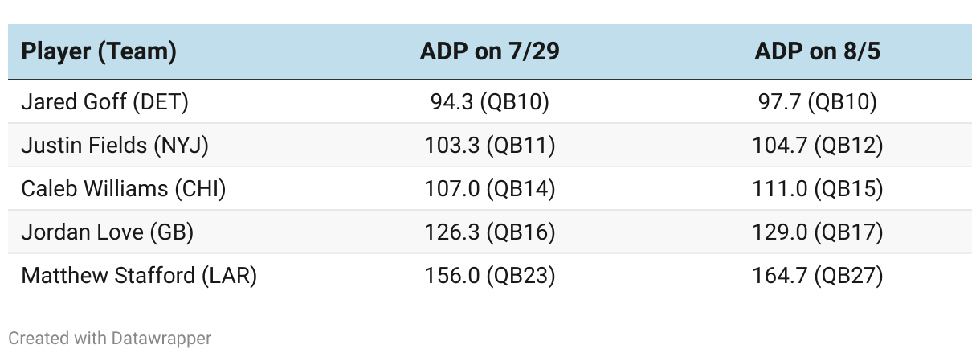Click the 156.0 (QB23) value
The width and height of the screenshot is (980, 357).
[489, 276]
